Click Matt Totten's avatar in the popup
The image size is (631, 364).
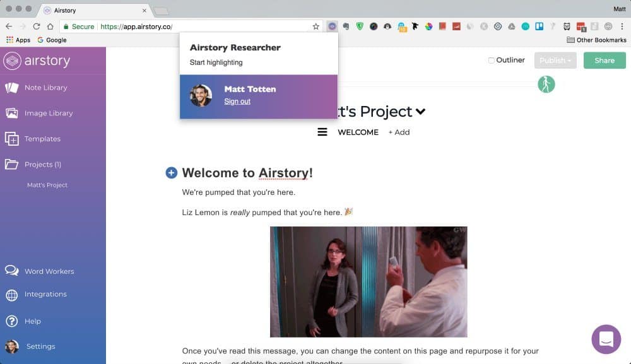201,96
